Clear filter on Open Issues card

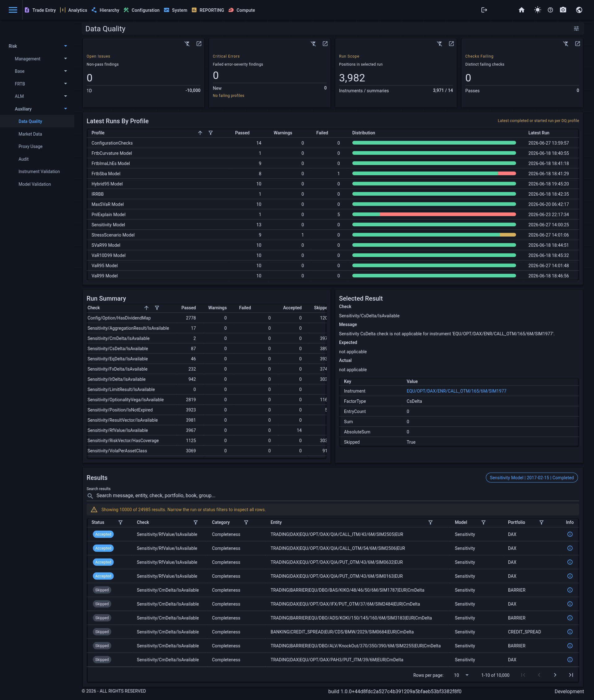(187, 44)
